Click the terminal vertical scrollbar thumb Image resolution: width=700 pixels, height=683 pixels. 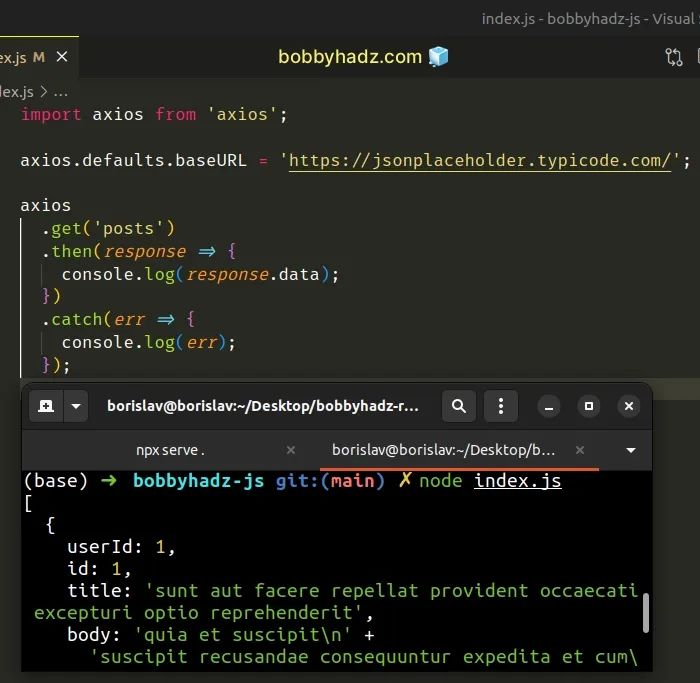pos(646,613)
